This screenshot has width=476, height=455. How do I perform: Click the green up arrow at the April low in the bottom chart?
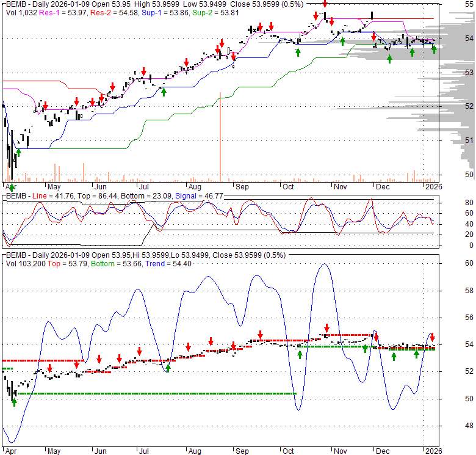[x=14, y=402]
